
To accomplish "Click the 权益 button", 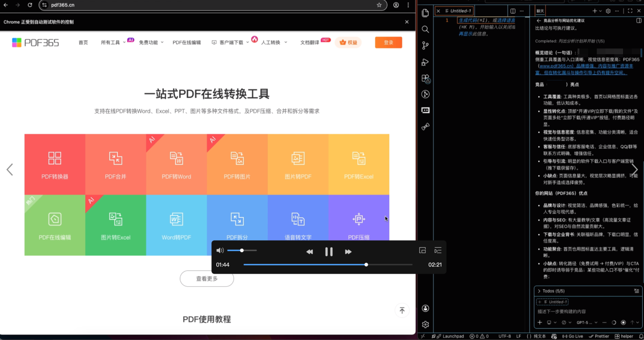I will tap(348, 42).
